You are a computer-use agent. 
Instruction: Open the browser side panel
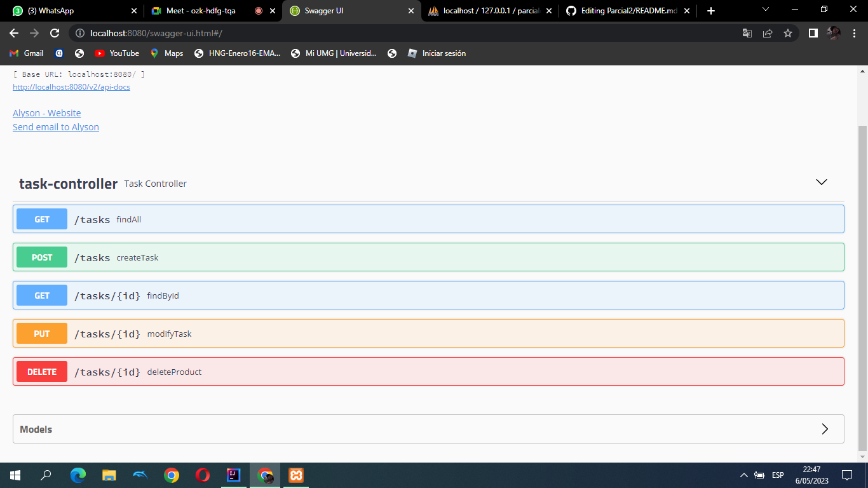[x=813, y=33]
